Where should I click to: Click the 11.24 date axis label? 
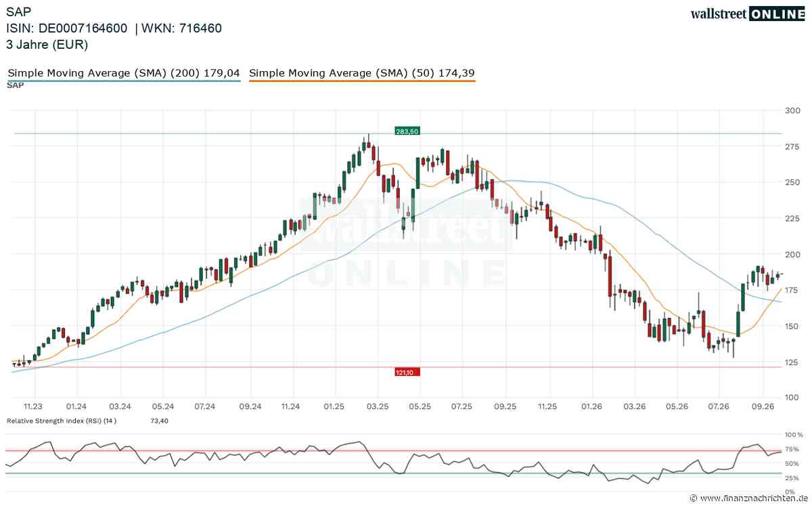click(291, 406)
